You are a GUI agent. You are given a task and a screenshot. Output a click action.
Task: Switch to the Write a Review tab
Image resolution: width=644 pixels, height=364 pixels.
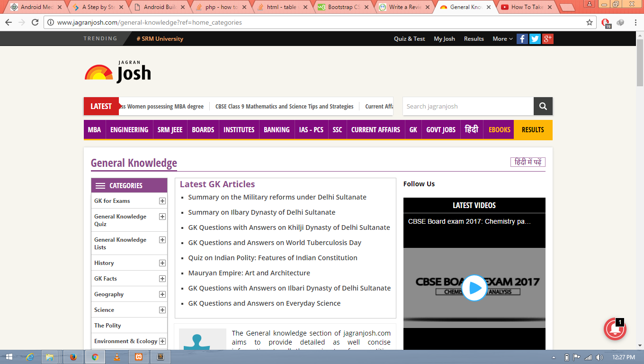404,7
